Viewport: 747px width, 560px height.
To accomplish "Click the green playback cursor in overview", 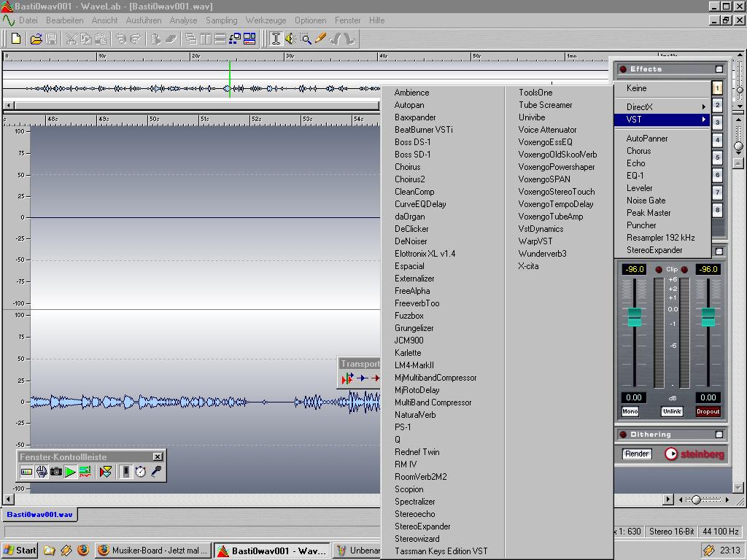I will click(230, 79).
